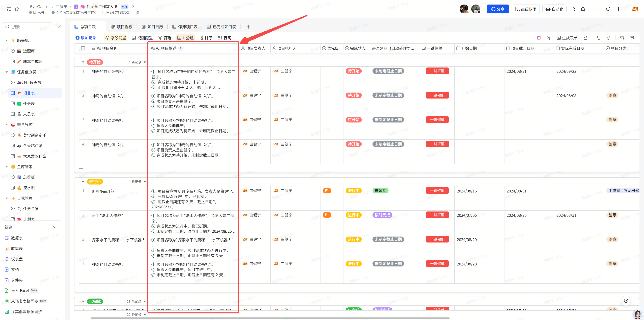Screen dimensions: 644x320
Task: Click the undo arrow icon
Action: click(598, 38)
